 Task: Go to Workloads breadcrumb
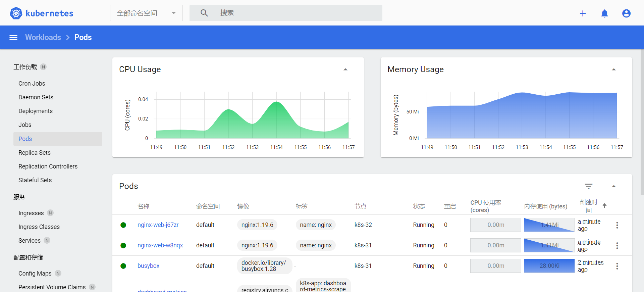click(x=43, y=37)
